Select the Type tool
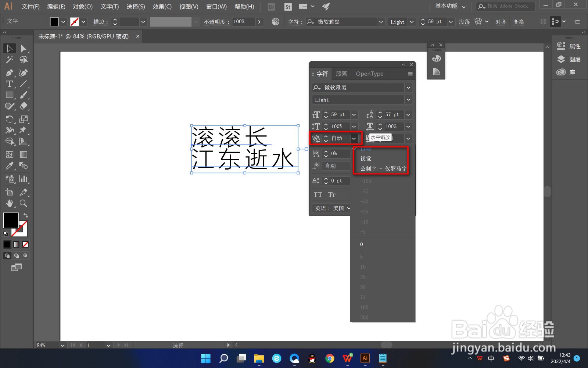The image size is (588, 368). point(10,84)
